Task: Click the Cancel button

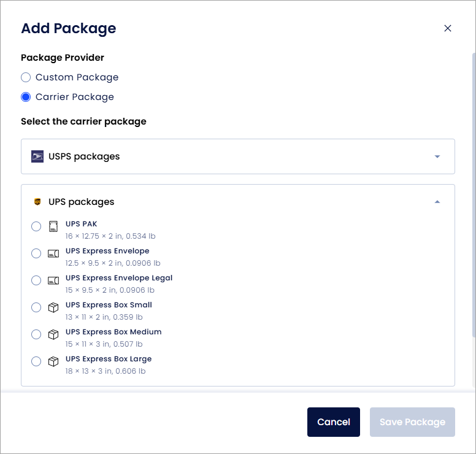Action: pyautogui.click(x=334, y=422)
